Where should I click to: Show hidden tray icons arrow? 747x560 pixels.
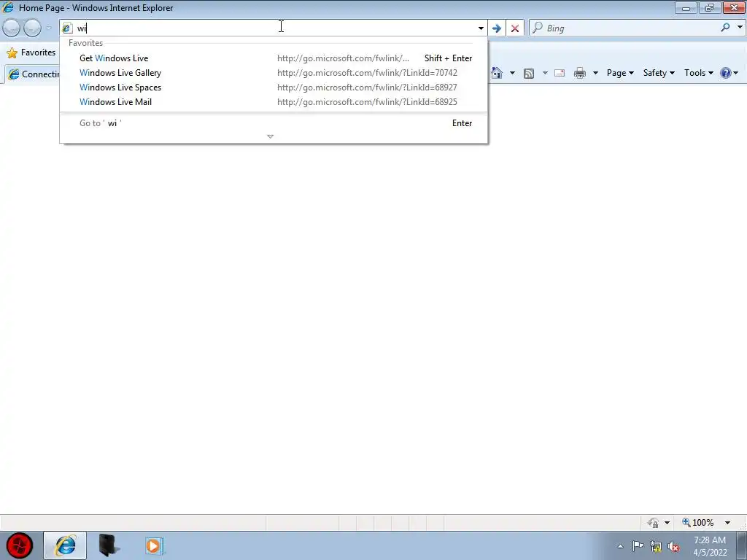coord(620,546)
